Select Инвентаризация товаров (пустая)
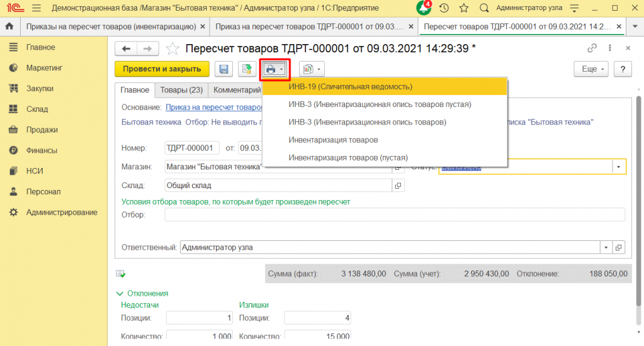Viewport: 644px width, 346px height. (385, 158)
